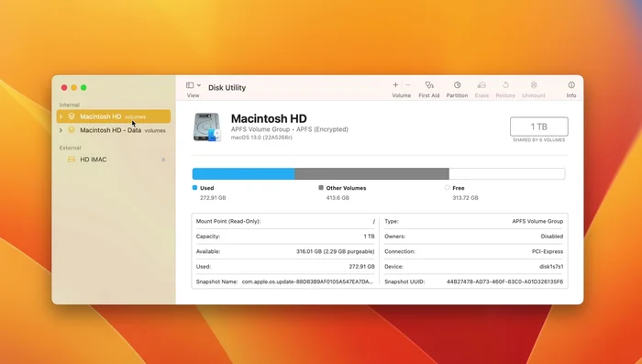Click the '313.72 GB' Free value
Image resolution: width=642 pixels, height=364 pixels.
coord(465,198)
